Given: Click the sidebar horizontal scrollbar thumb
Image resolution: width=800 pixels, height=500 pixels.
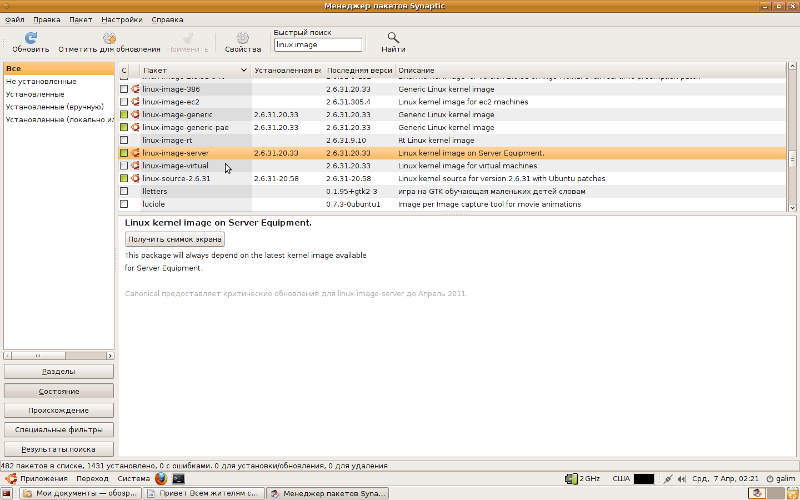Looking at the screenshot, I should point(38,355).
